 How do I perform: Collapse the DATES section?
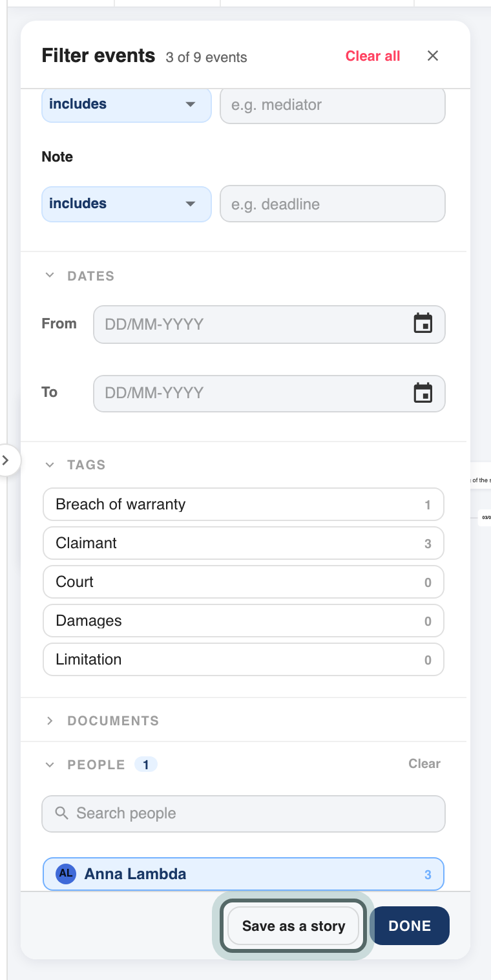pos(50,275)
